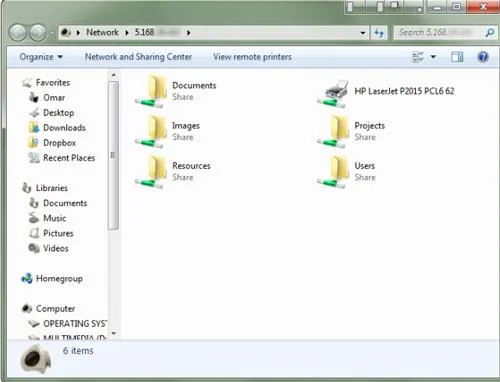The image size is (500, 382).
Task: Refresh the network location view
Action: coord(379,33)
